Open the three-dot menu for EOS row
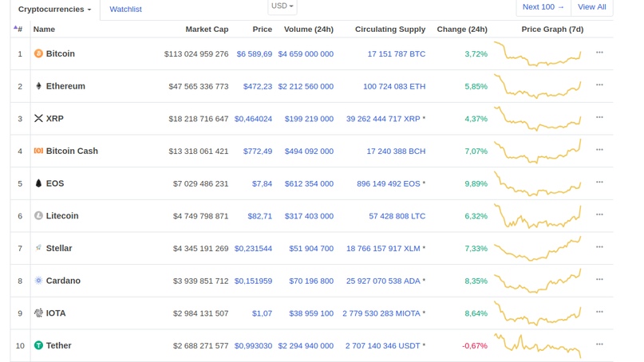The image size is (644, 362). tap(599, 183)
